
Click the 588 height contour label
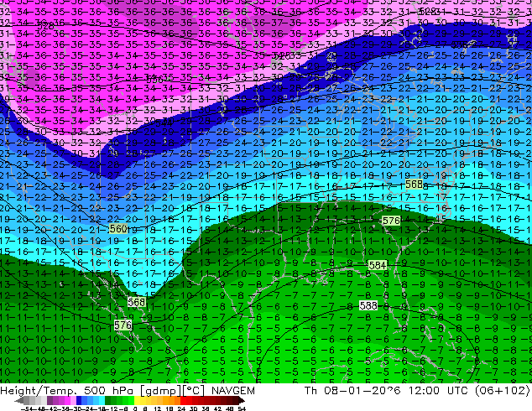point(368,306)
